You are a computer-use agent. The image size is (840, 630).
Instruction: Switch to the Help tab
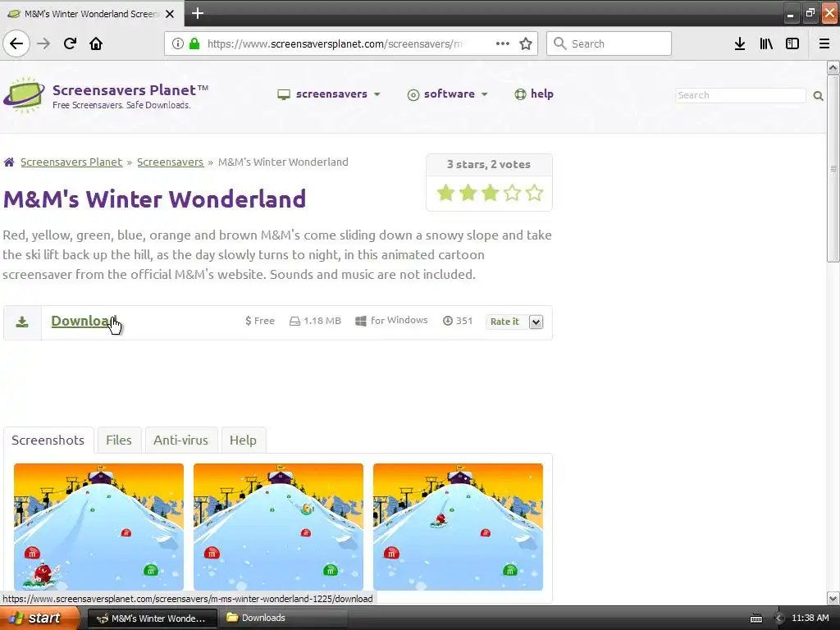243,441
